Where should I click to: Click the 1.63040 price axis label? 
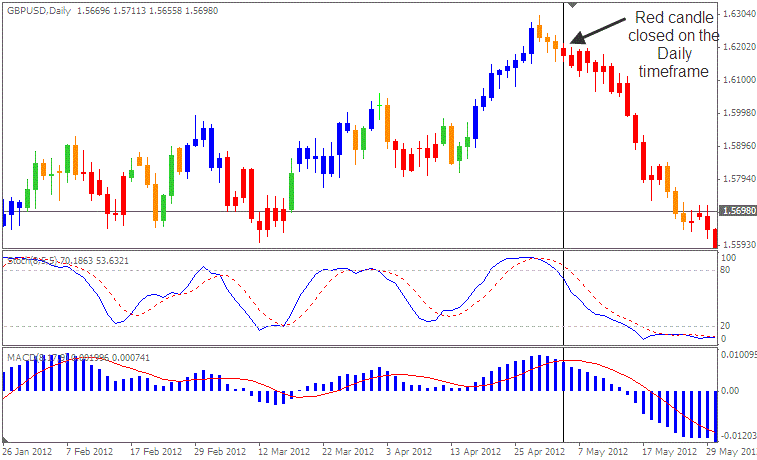click(739, 14)
